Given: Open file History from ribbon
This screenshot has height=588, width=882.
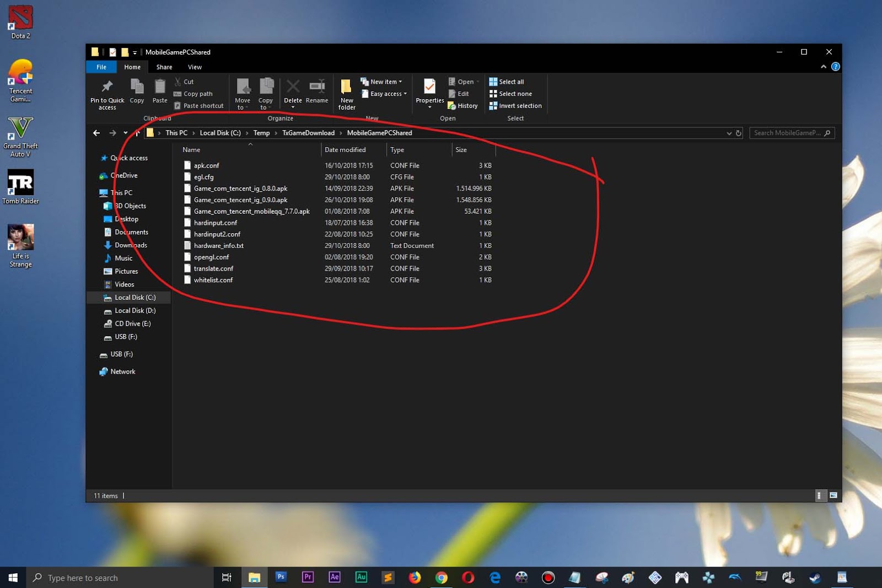Looking at the screenshot, I should point(463,106).
